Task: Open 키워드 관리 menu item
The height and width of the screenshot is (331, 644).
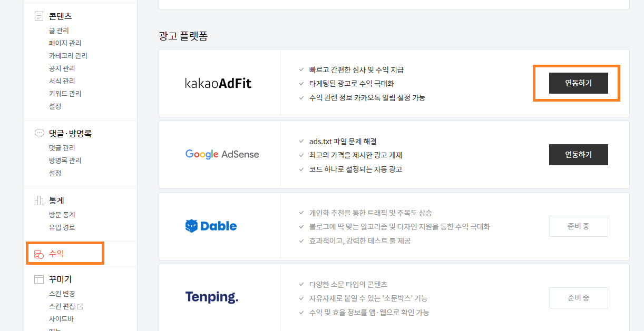Action: coord(65,94)
